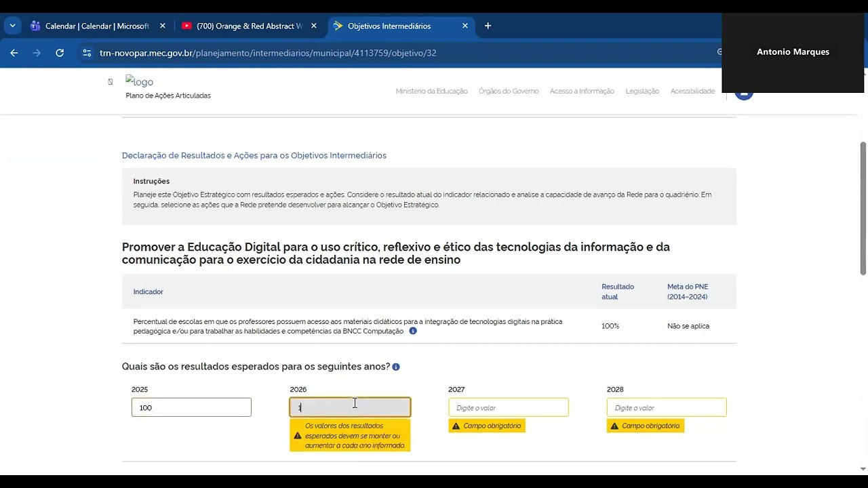This screenshot has width=868, height=488.
Task: Open the Acesso à Informação link
Action: point(582,91)
